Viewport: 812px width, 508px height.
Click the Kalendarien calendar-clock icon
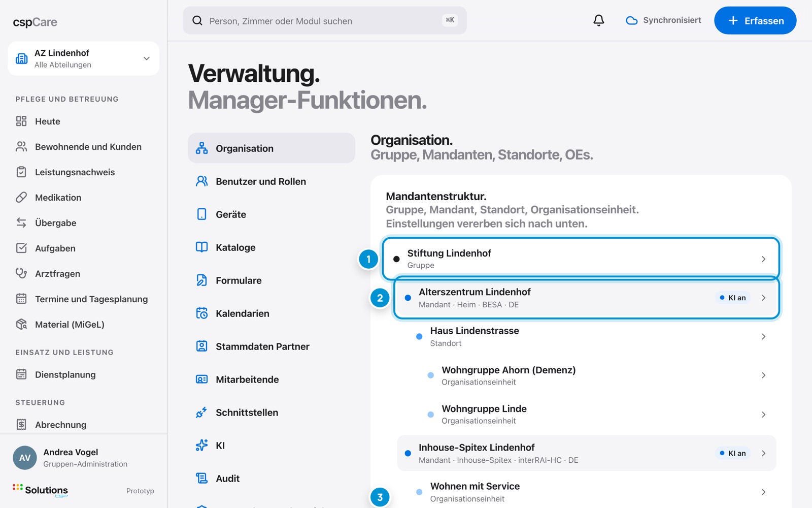click(x=201, y=313)
